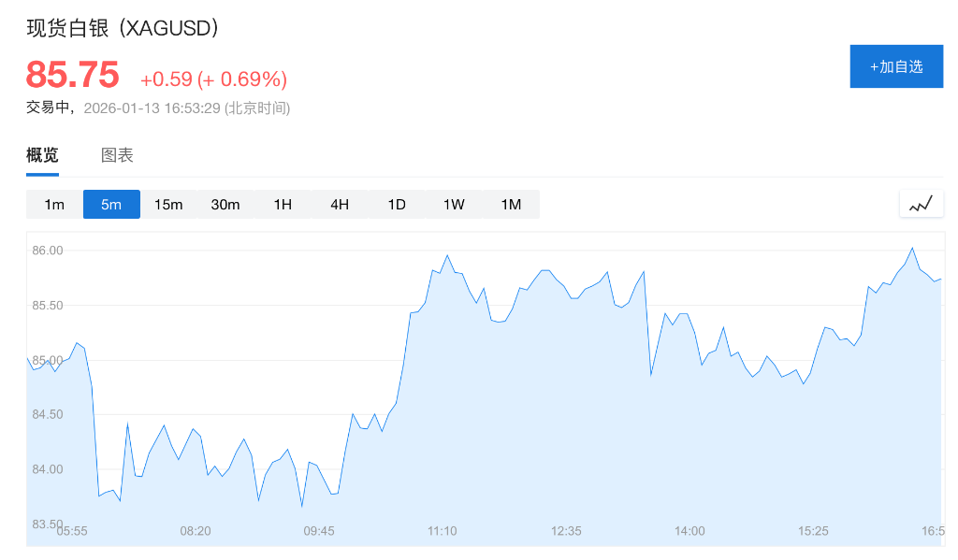Choose the 1H interval
Image resolution: width=958 pixels, height=560 pixels.
(283, 205)
